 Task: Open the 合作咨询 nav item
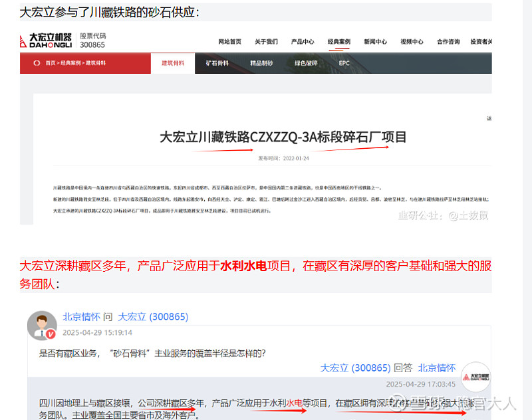point(448,42)
